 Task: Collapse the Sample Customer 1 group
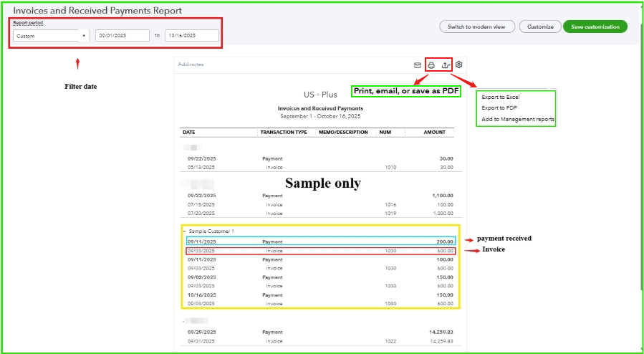coord(184,231)
